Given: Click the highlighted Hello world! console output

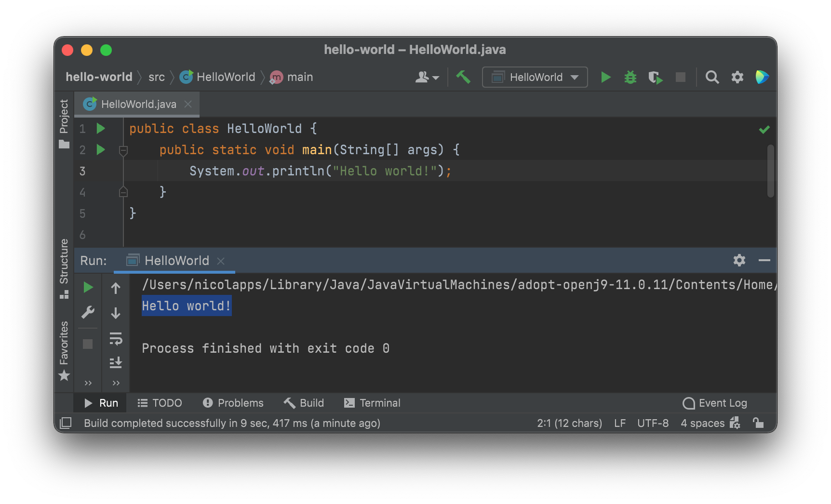Looking at the screenshot, I should [187, 306].
